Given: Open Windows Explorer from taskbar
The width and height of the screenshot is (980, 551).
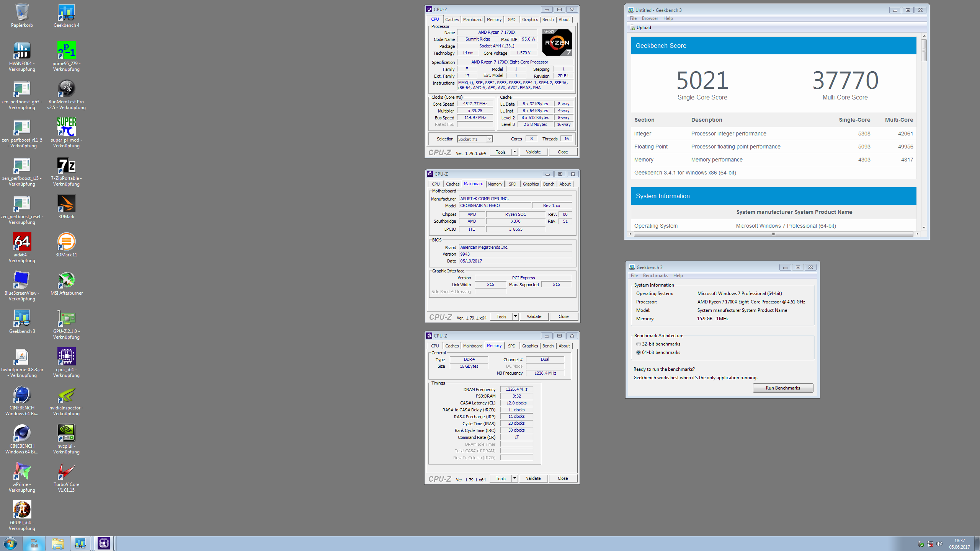Looking at the screenshot, I should click(x=57, y=543).
